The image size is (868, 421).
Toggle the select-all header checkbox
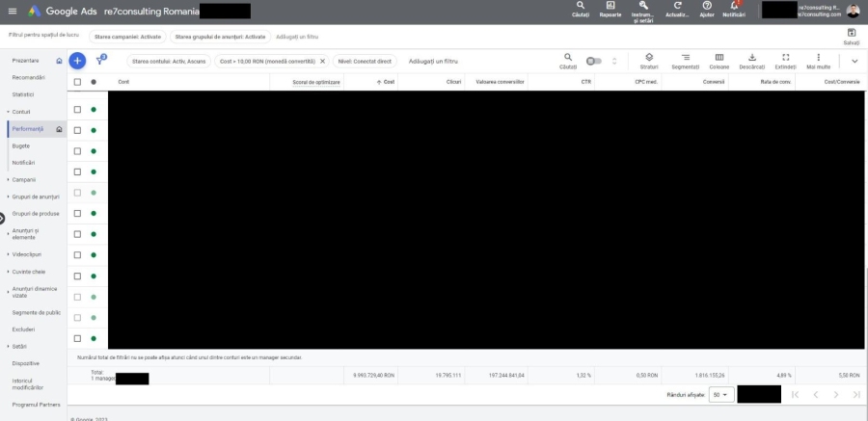tap(77, 82)
